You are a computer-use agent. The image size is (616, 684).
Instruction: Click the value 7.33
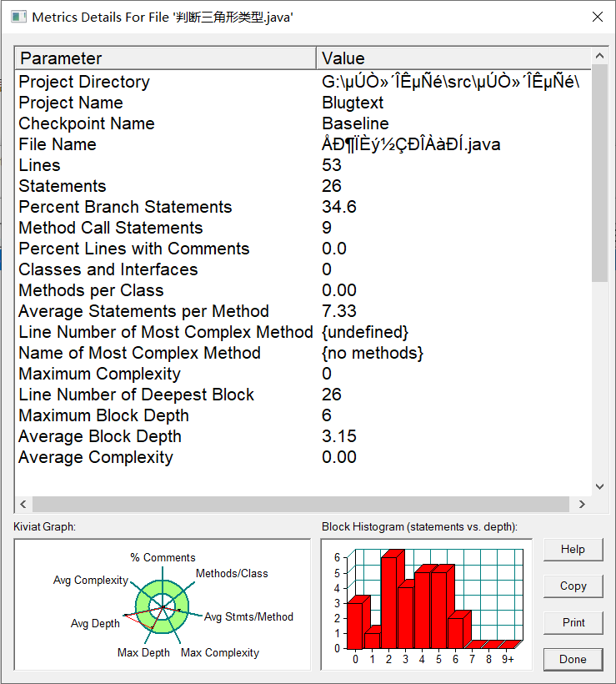click(x=338, y=311)
